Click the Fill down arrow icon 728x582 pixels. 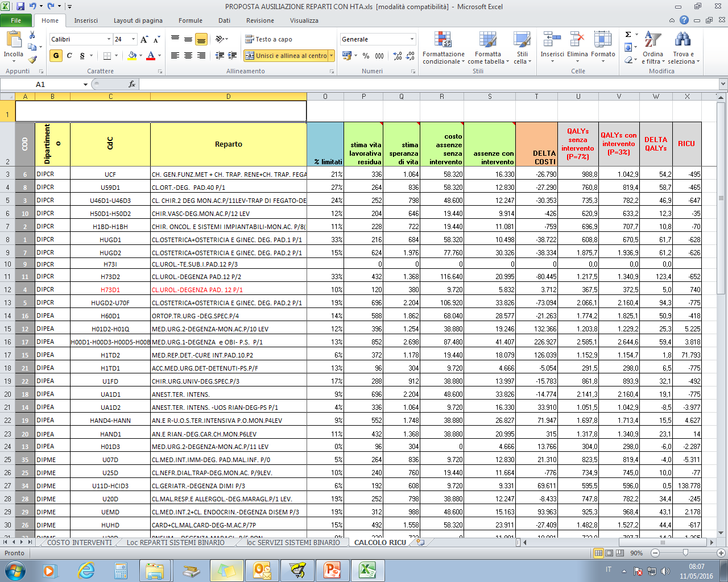tap(628, 47)
